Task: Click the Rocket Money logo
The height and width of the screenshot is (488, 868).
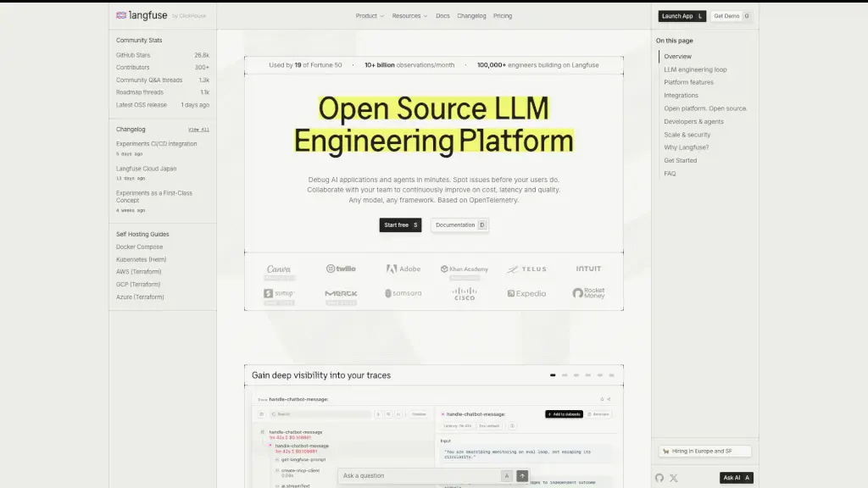Action: tap(588, 292)
